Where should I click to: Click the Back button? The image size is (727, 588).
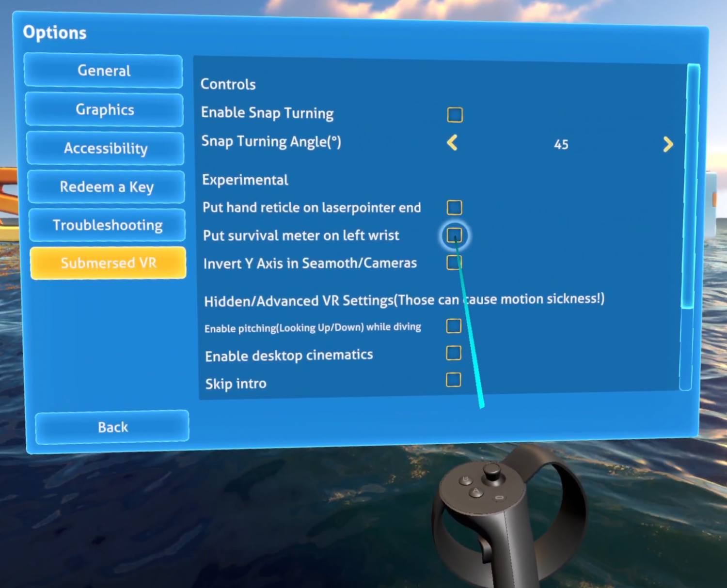tap(112, 427)
